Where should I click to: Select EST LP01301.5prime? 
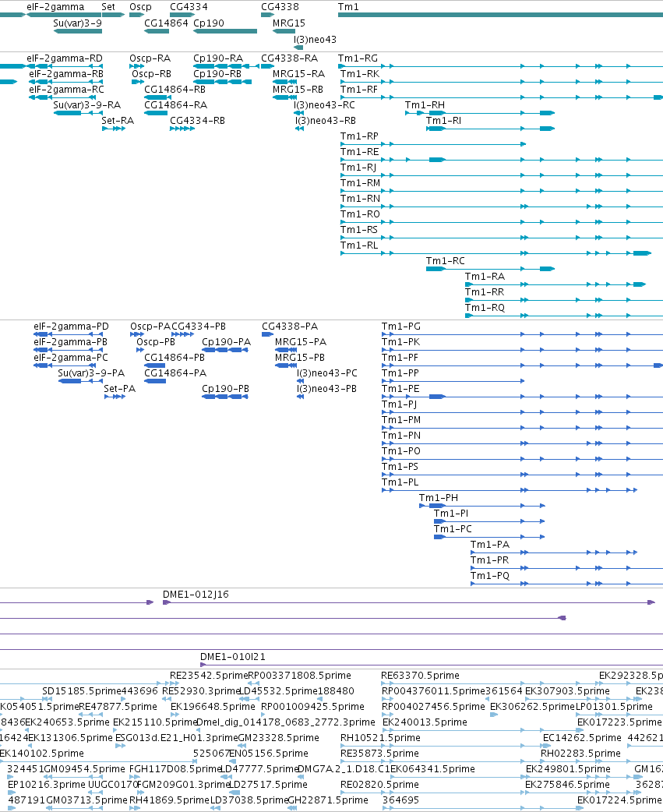click(x=615, y=707)
